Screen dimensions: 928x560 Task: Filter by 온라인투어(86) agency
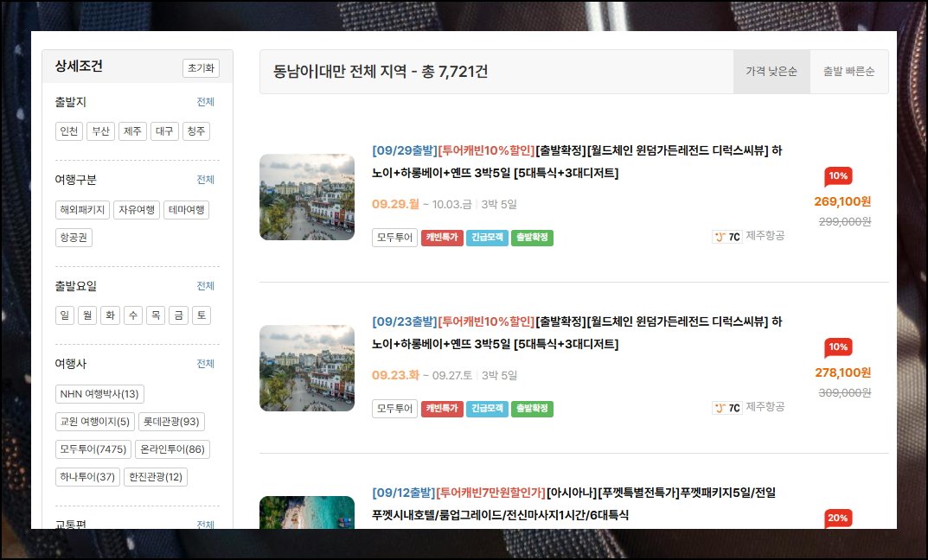point(172,449)
